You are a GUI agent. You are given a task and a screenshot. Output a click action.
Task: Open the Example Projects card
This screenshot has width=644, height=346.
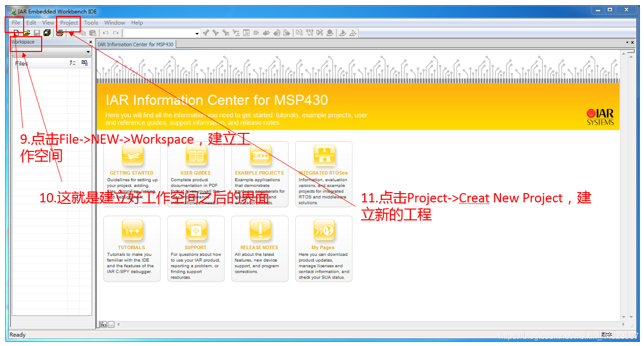pos(260,174)
